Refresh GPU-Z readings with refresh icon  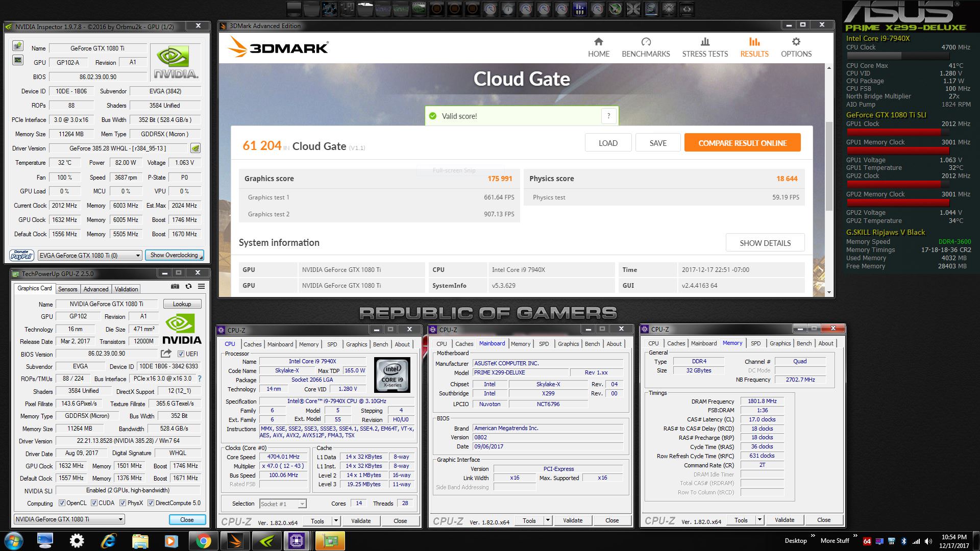[188, 287]
